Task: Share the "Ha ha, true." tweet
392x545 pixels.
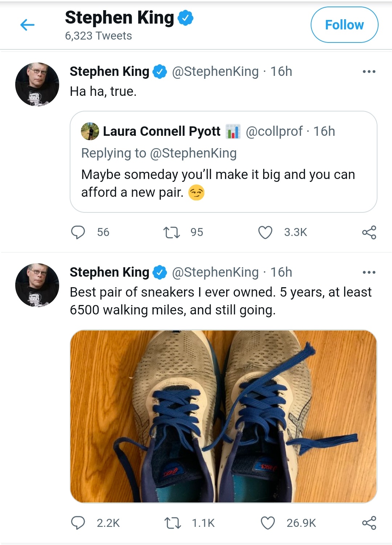Action: point(369,232)
